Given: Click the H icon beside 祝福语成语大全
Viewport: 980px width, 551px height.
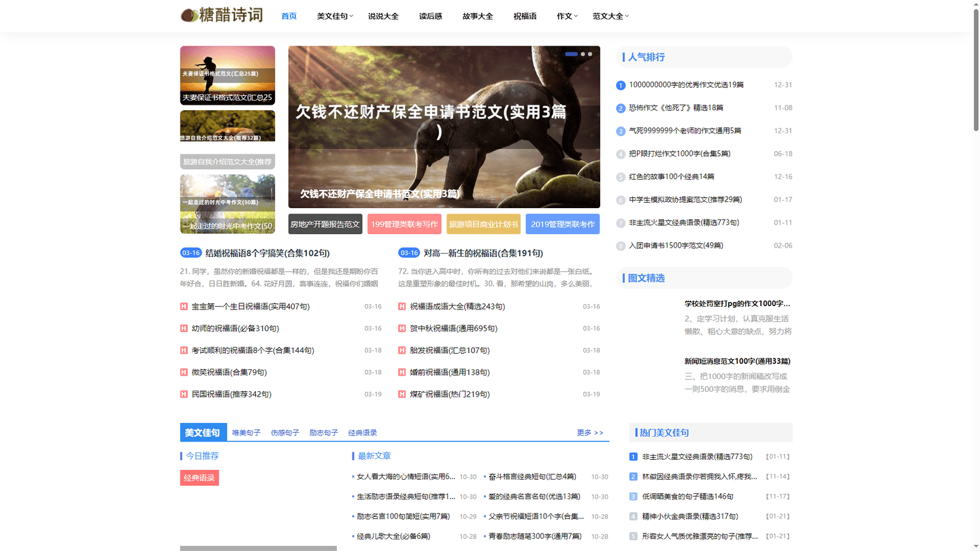Looking at the screenshot, I should (x=402, y=307).
